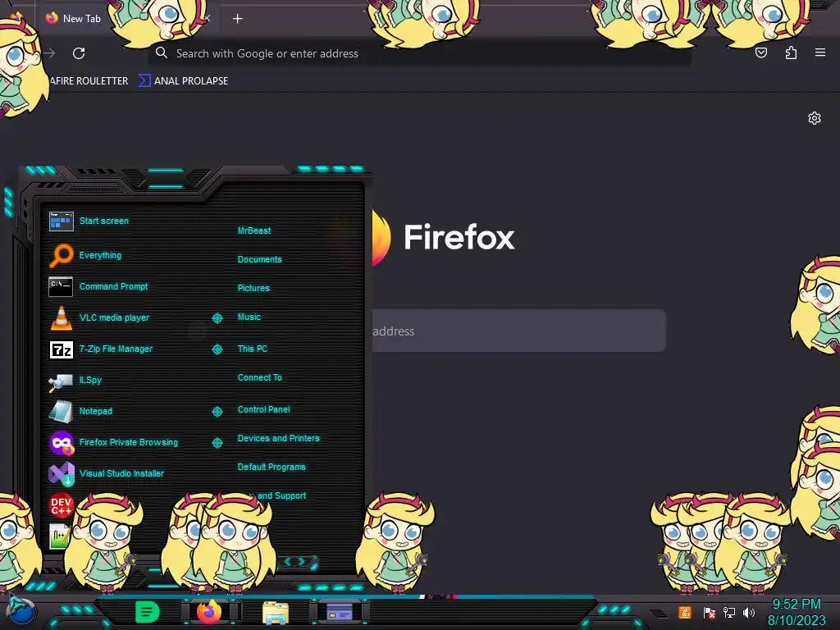Expand the Firefox Private Browsing jump list
This screenshot has width=840, height=630.
pos(217,443)
